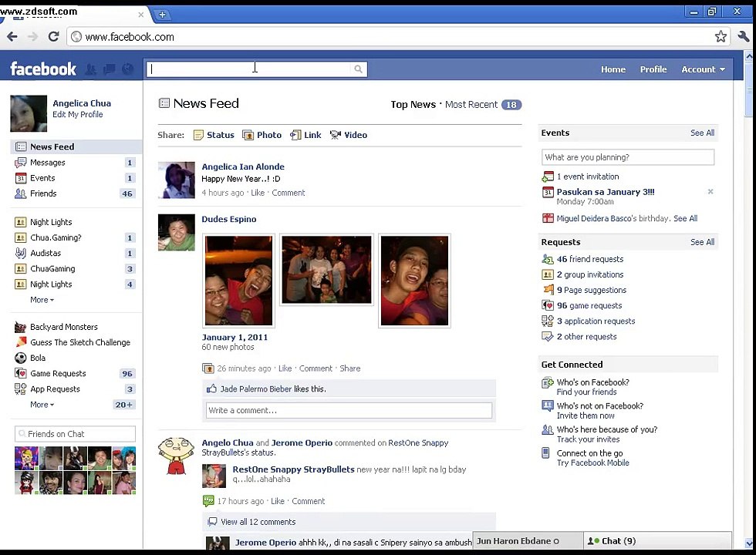Image resolution: width=756 pixels, height=555 pixels.
Task: Click Try Facebook Mobile link
Action: point(592,463)
